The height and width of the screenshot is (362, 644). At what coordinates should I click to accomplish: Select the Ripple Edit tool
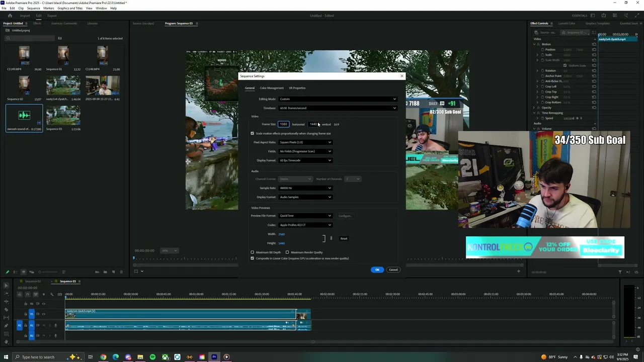coord(6,302)
